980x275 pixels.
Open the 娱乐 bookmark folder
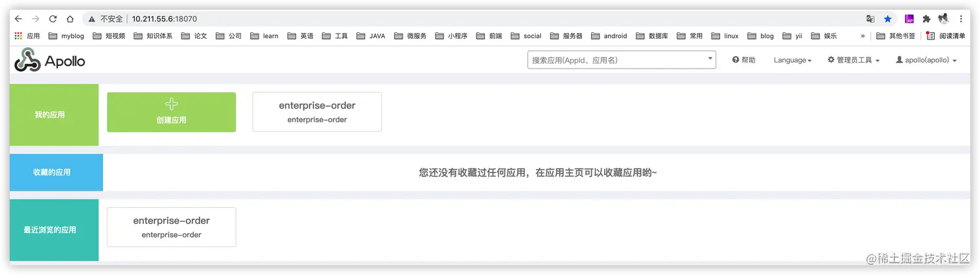point(824,36)
